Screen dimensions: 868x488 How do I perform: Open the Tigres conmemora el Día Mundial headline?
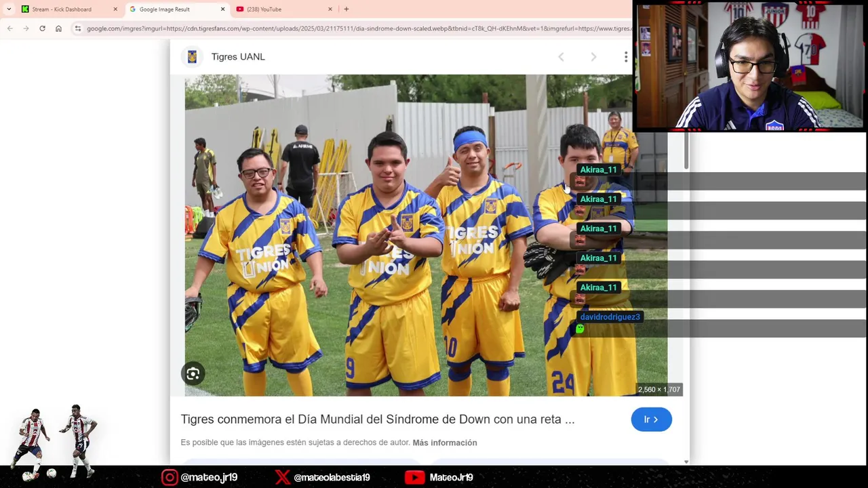[x=378, y=420]
